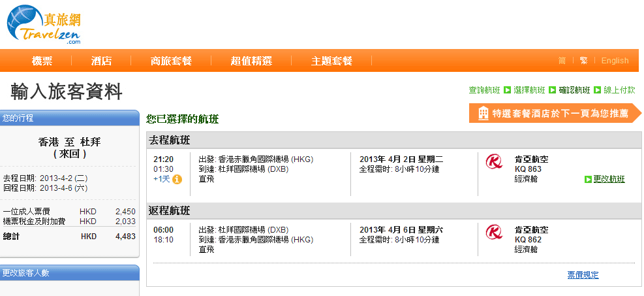Click 更改航班 to change flight
644x296 pixels.
[x=609, y=179]
